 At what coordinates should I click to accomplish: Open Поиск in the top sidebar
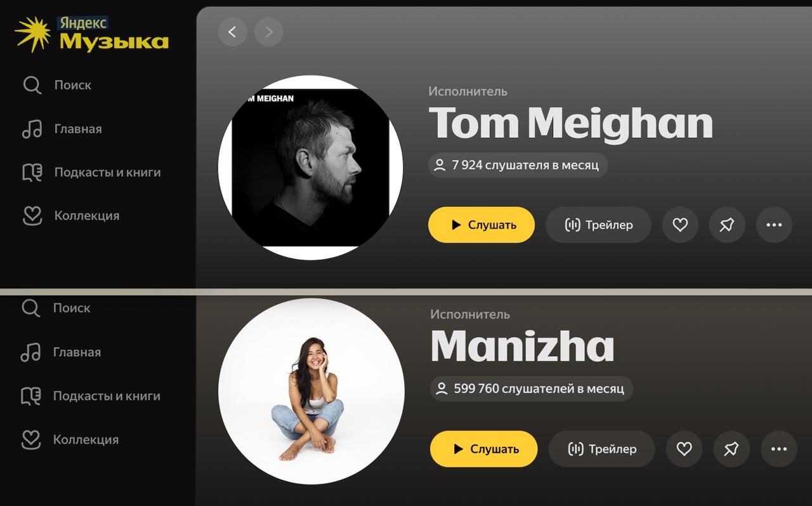pyautogui.click(x=72, y=85)
